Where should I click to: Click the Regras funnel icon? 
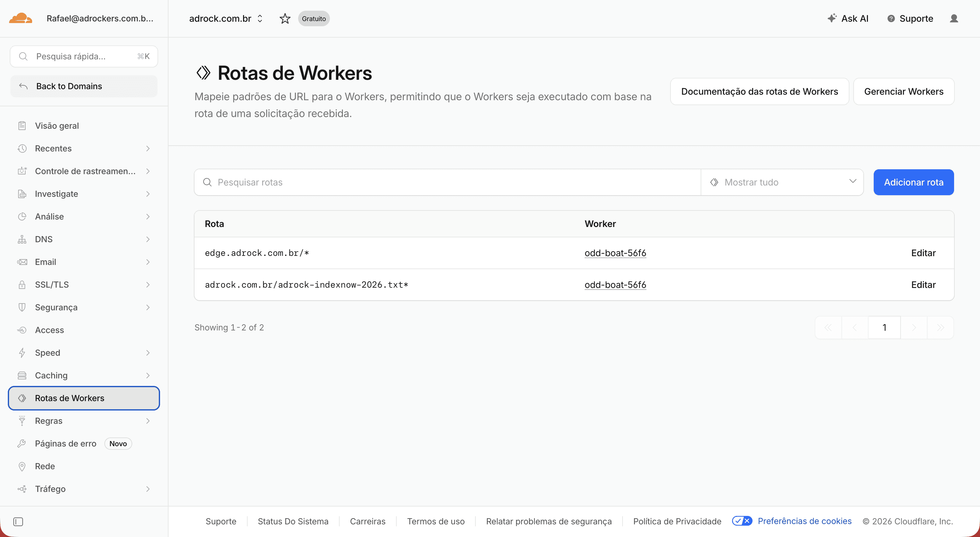click(x=22, y=421)
